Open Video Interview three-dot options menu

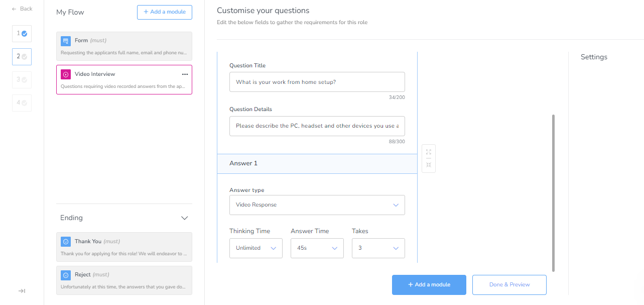(x=185, y=74)
